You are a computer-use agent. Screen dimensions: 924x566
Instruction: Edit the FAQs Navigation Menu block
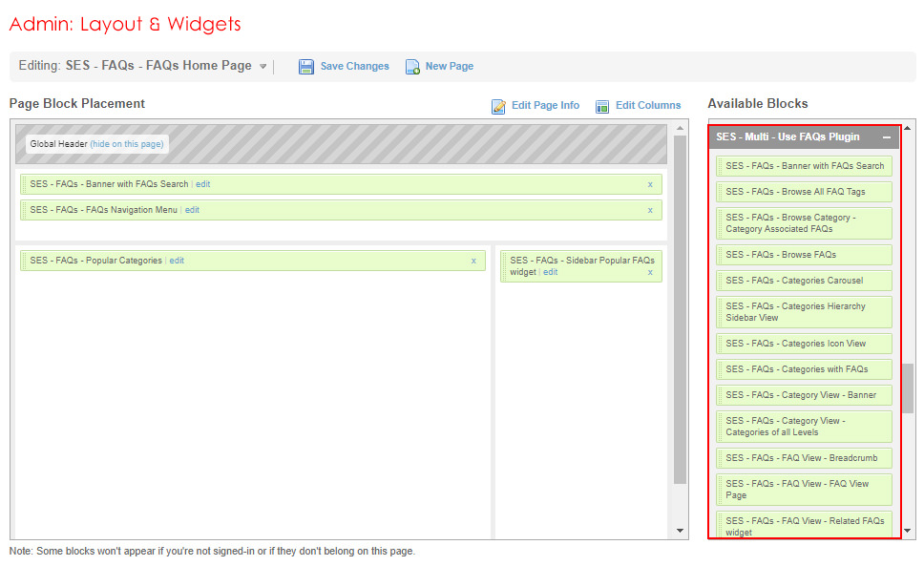pos(192,210)
